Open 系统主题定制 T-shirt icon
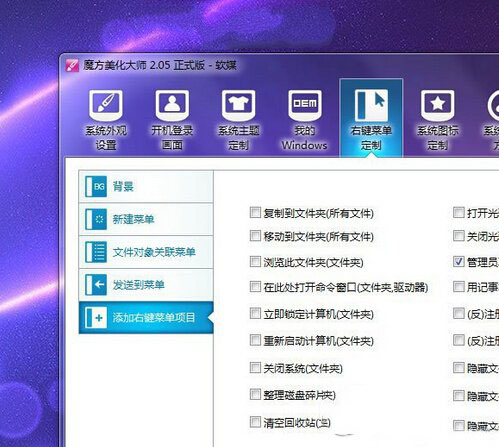Screen dimensions: 499x447 tap(238, 104)
